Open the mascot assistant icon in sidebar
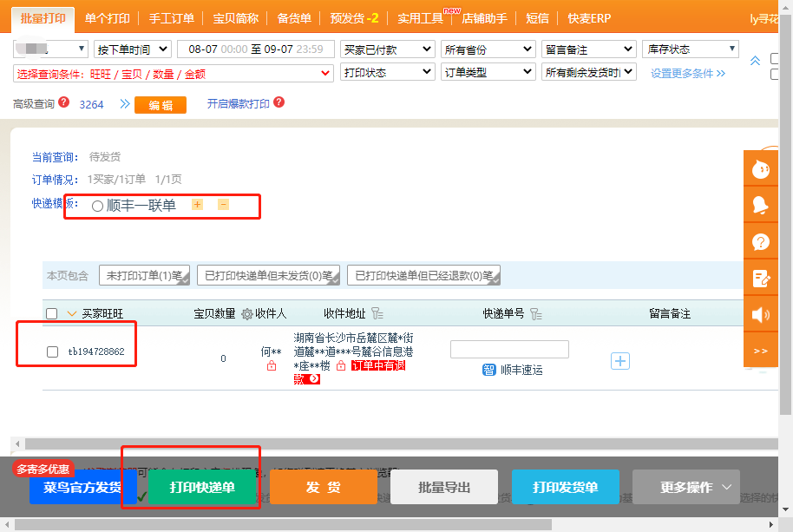The image size is (793, 532). 761,169
